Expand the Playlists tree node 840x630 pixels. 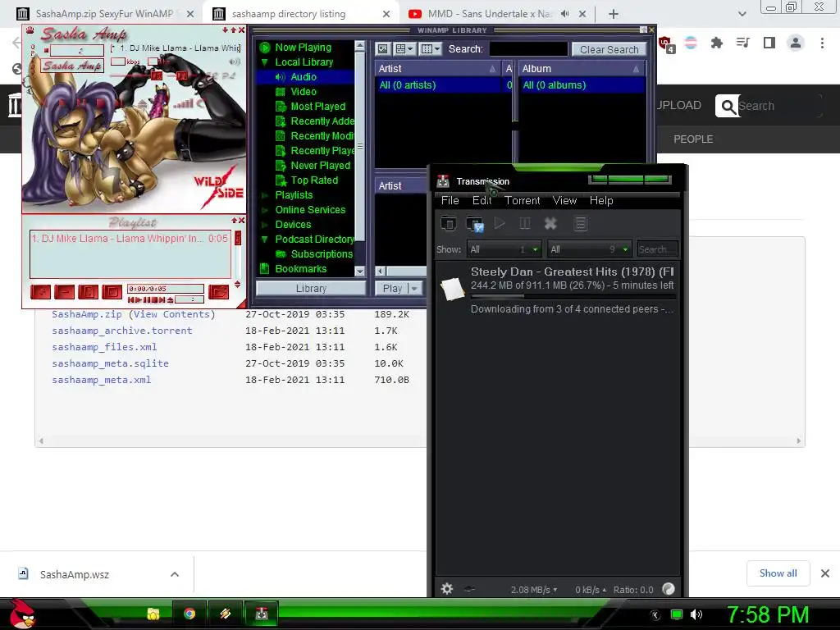pyautogui.click(x=264, y=195)
